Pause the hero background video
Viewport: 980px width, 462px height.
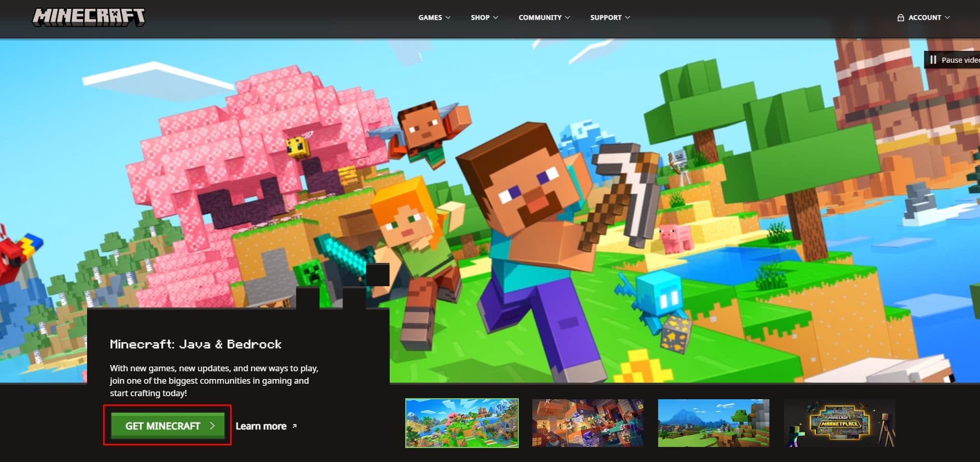pos(953,60)
